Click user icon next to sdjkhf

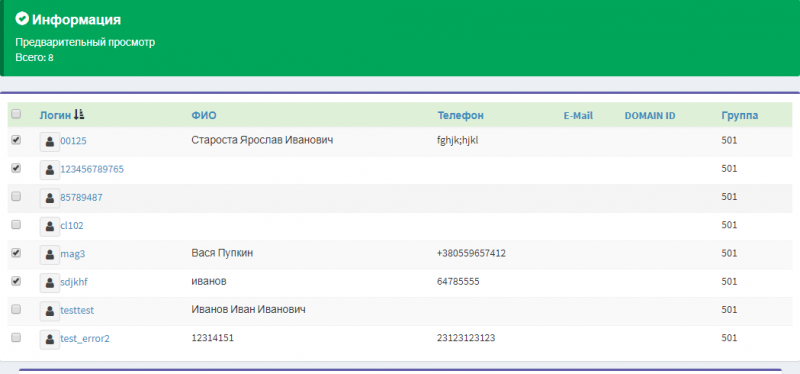[x=49, y=282]
